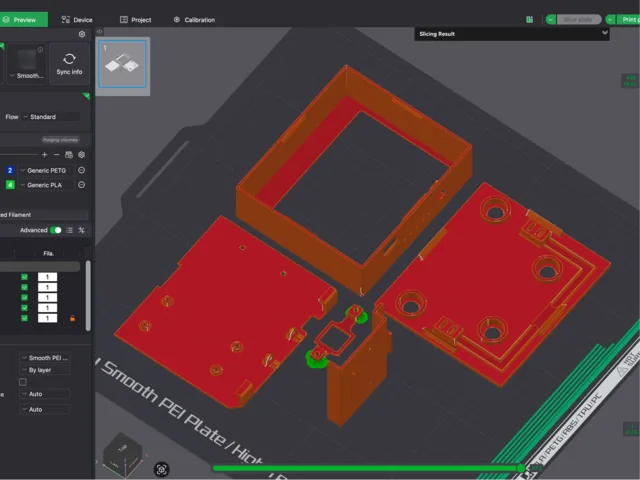Click the layer slider bottom value marker

point(631,429)
